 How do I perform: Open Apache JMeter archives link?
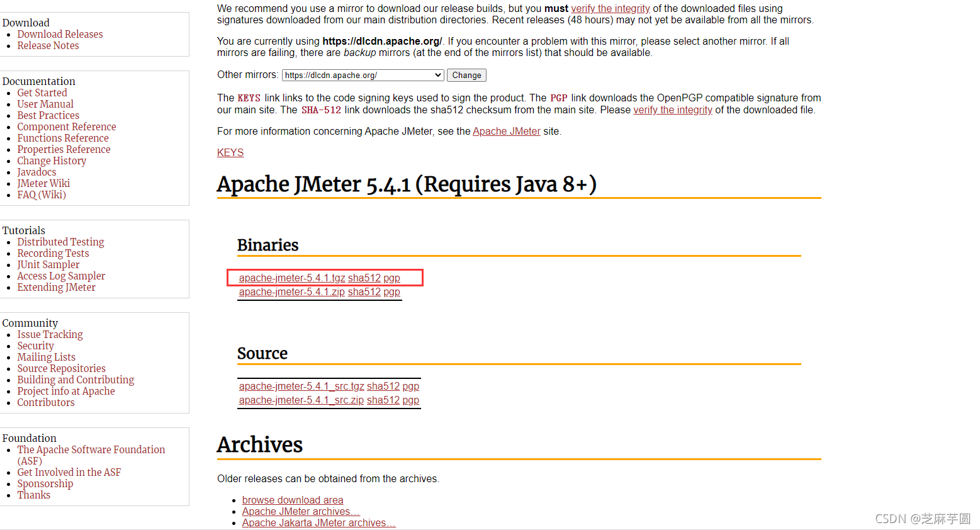301,511
